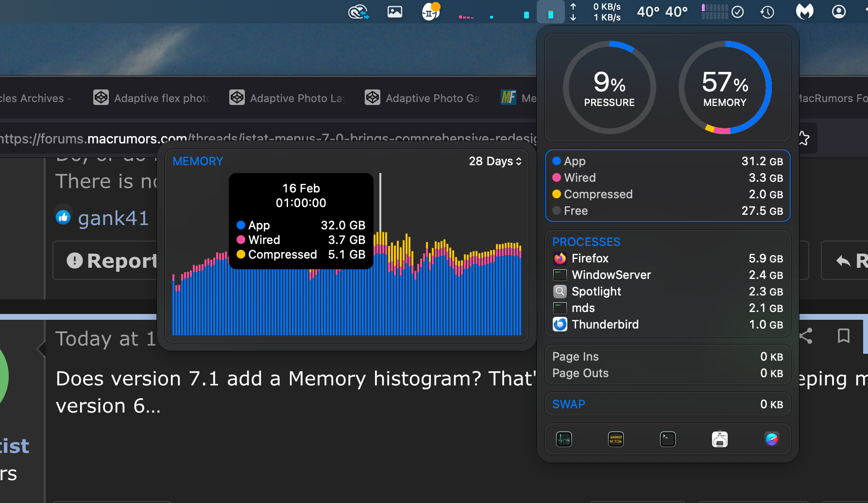Open the 40° temperature sensors menu

(x=662, y=12)
